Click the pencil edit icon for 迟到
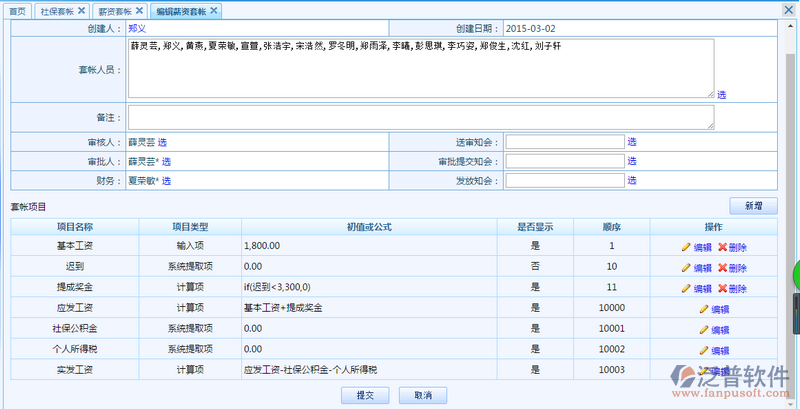 (686, 268)
